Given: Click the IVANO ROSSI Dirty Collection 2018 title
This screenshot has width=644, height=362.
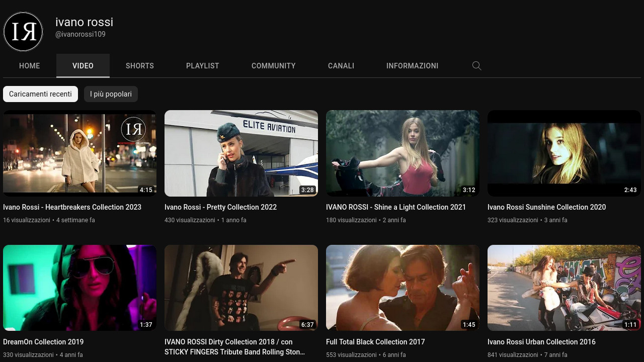Looking at the screenshot, I should 234,347.
